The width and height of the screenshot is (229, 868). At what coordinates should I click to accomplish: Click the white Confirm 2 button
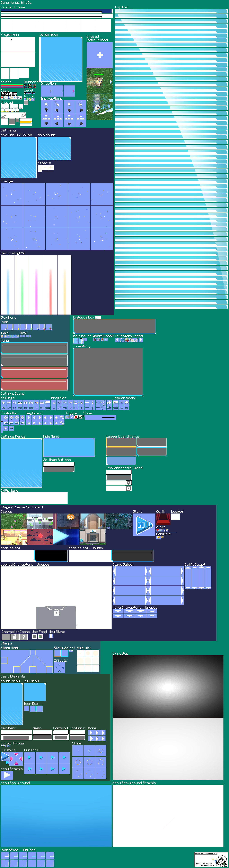(x=77, y=732)
